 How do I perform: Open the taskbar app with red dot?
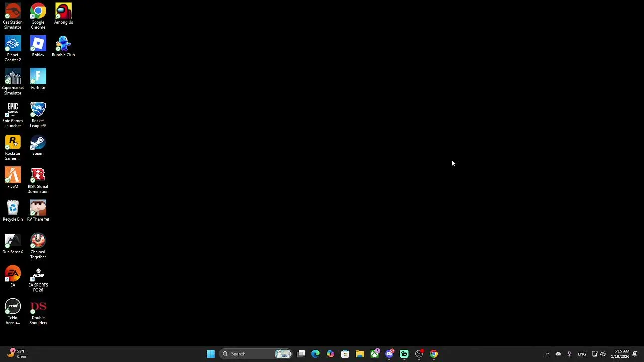tap(419, 354)
